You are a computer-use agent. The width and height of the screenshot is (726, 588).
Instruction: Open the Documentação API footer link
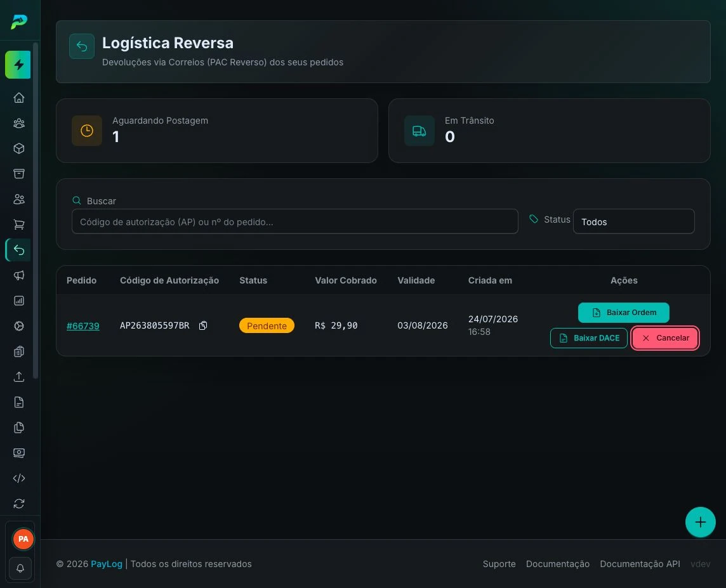(640, 564)
